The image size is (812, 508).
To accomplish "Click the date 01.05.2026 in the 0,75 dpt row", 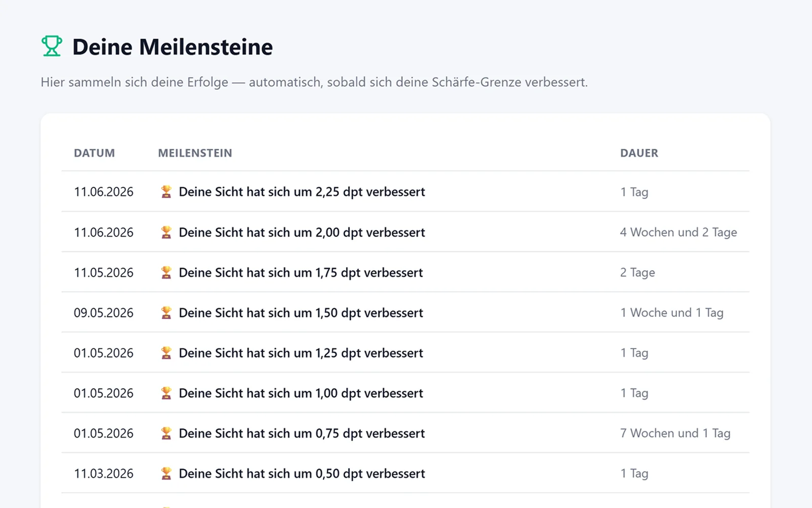I will tap(104, 433).
